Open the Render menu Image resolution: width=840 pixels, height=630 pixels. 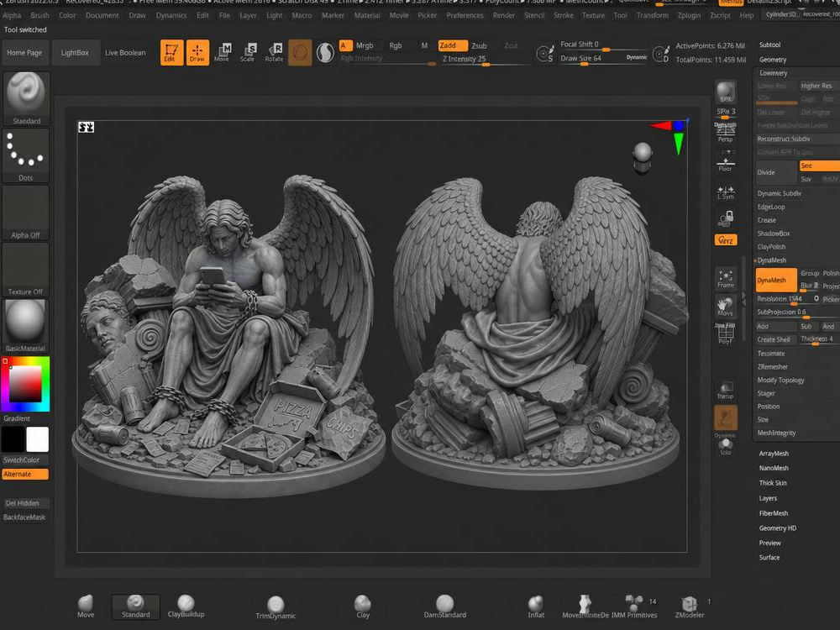coord(503,15)
